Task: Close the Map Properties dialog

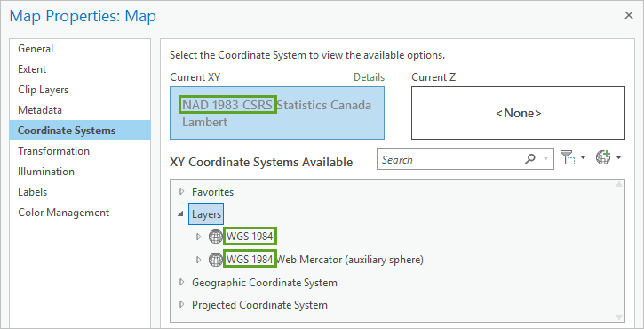Action: [628, 16]
